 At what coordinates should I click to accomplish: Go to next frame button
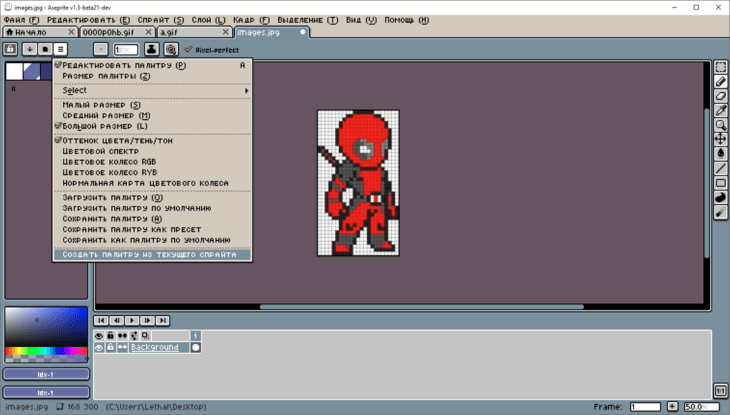147,320
